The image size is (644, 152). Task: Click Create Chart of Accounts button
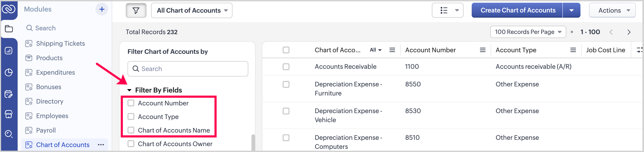(x=518, y=10)
